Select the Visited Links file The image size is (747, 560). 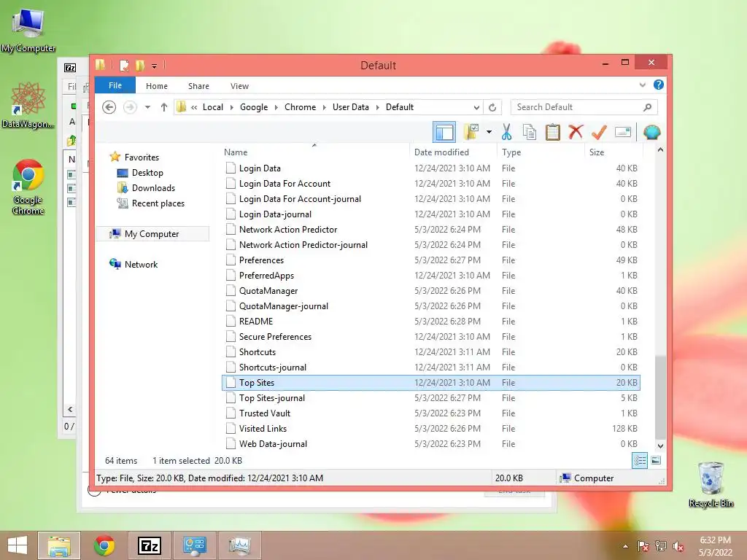430,429
